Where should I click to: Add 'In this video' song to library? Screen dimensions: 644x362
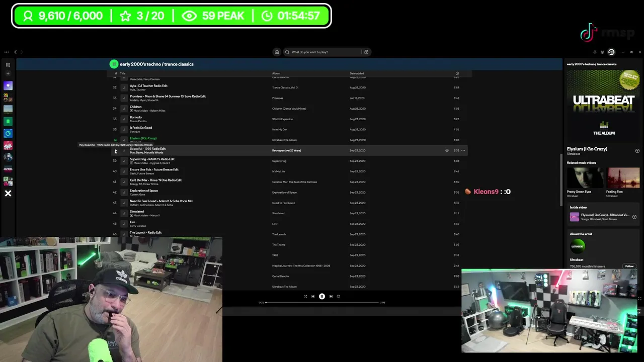(634, 217)
